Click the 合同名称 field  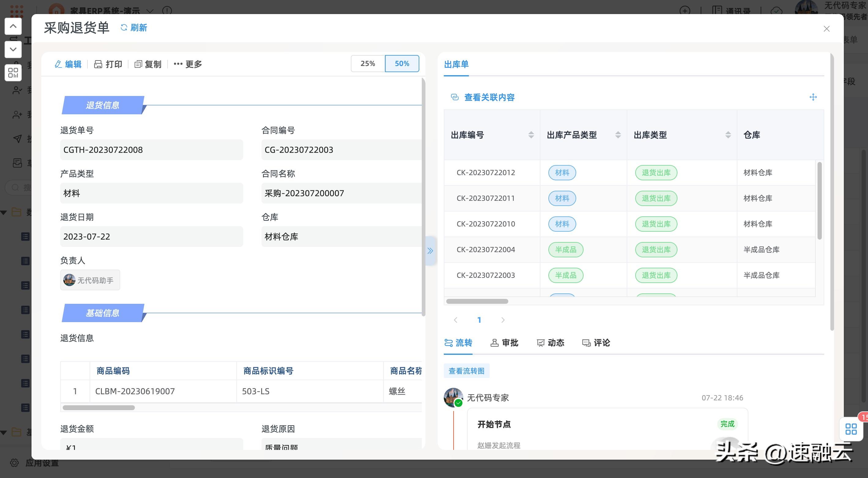point(341,193)
